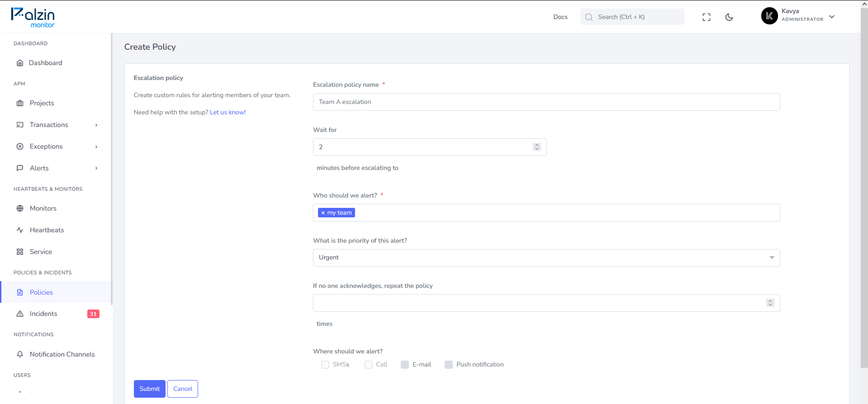Click the Incidents warning triangle icon

20,314
